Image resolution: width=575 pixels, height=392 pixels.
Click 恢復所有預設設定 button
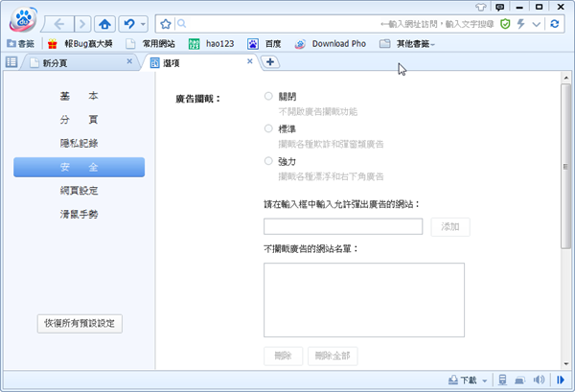tap(80, 323)
